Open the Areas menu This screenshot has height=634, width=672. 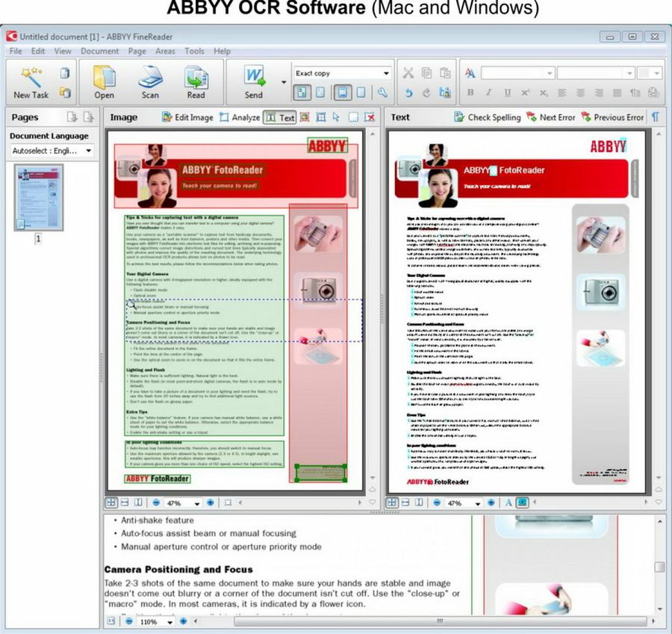165,52
